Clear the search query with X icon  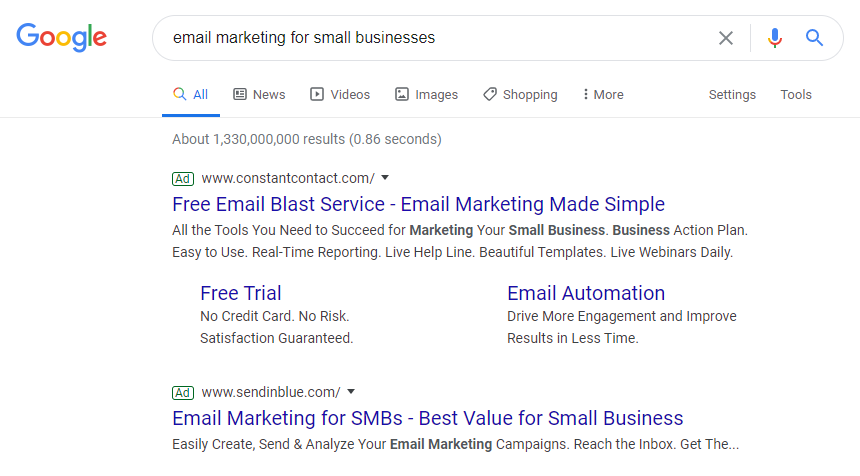click(726, 38)
